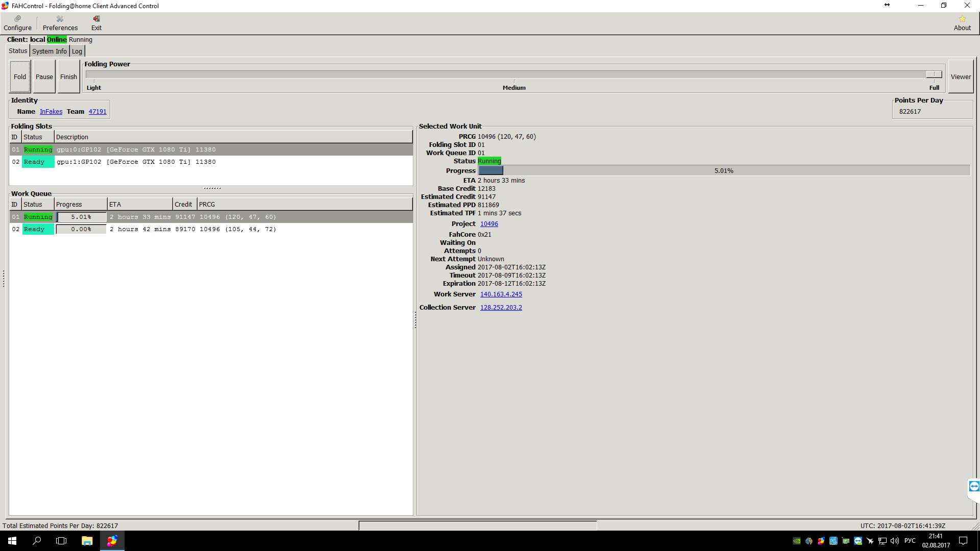Open NVIDIA tray icon in taskbar

coord(797,541)
